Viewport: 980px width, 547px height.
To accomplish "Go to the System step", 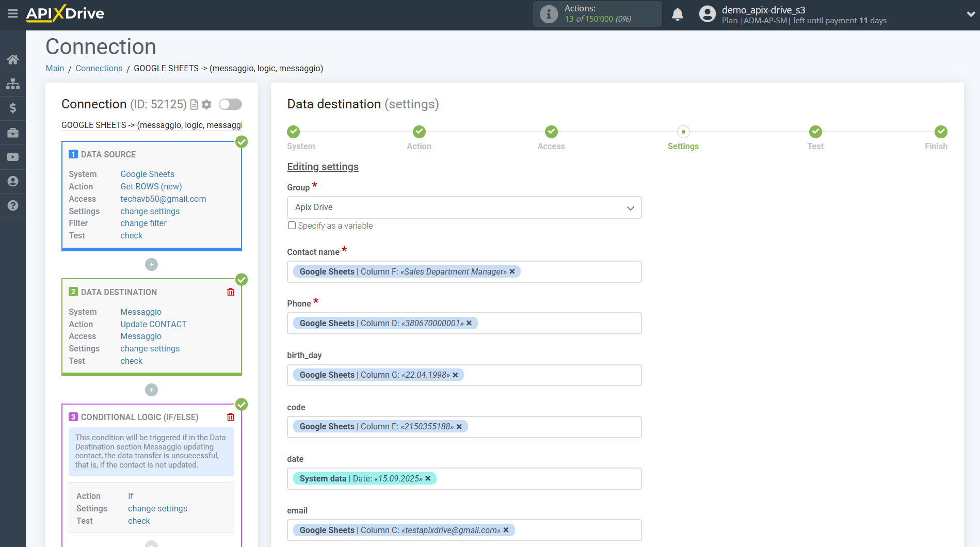I will point(294,132).
